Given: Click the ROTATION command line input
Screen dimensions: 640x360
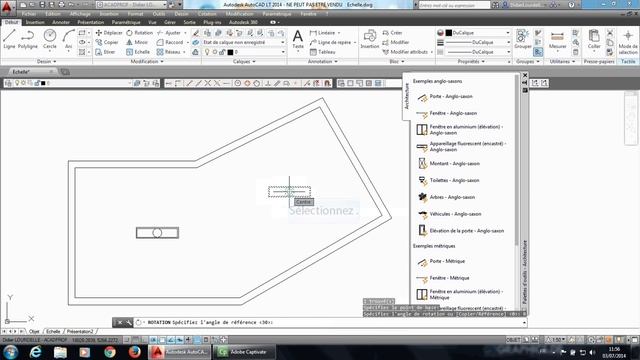Looking at the screenshot, I should click(331, 322).
